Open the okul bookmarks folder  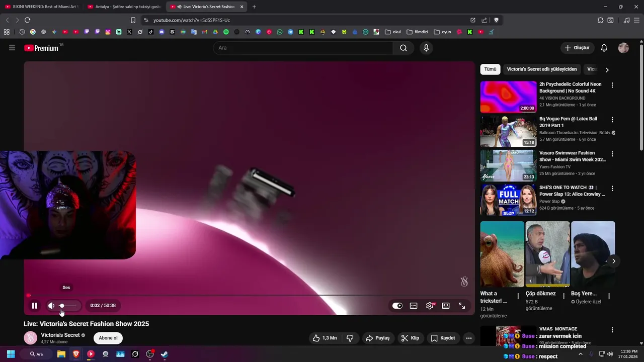(x=392, y=32)
